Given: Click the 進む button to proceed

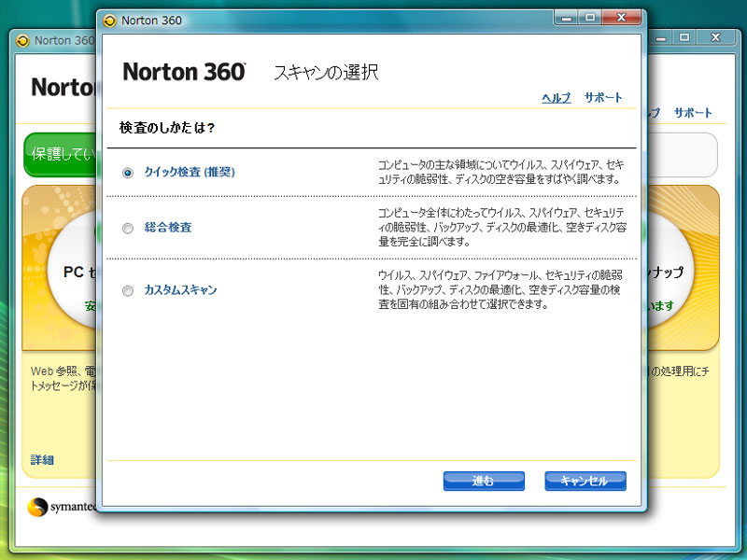Looking at the screenshot, I should click(x=484, y=481).
